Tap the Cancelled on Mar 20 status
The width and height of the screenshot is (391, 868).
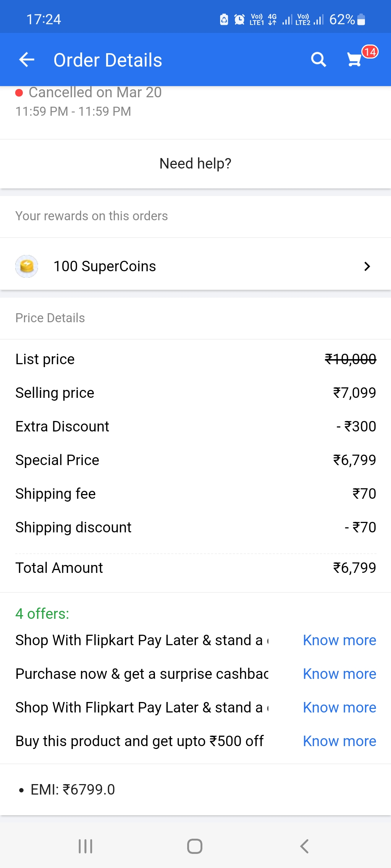[x=95, y=93]
